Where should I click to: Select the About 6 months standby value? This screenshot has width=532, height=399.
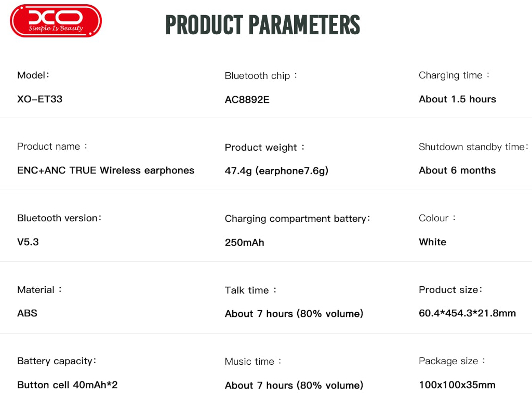[457, 170]
